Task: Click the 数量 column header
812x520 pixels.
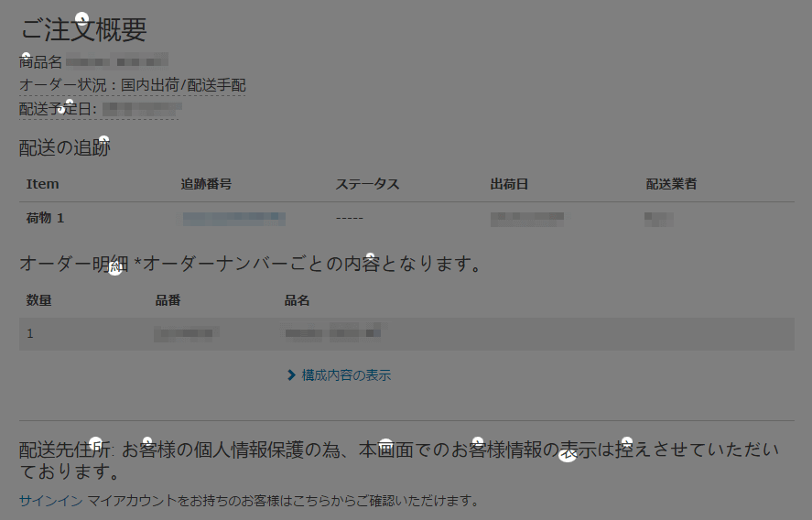Action: click(x=38, y=300)
